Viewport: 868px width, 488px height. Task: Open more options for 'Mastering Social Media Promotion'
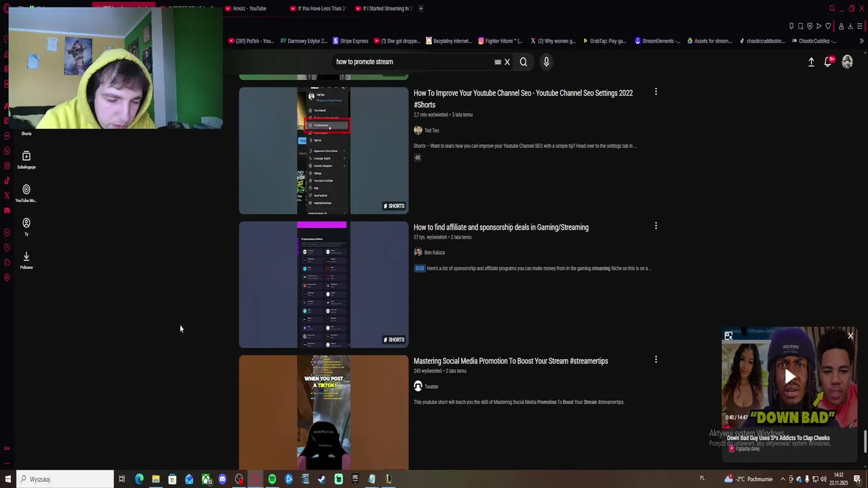coord(656,359)
